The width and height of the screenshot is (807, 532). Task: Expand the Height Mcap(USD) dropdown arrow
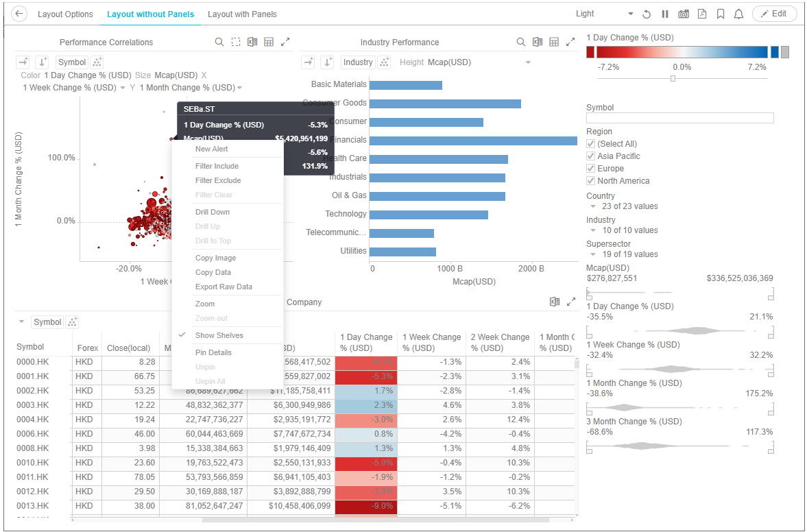tap(528, 62)
